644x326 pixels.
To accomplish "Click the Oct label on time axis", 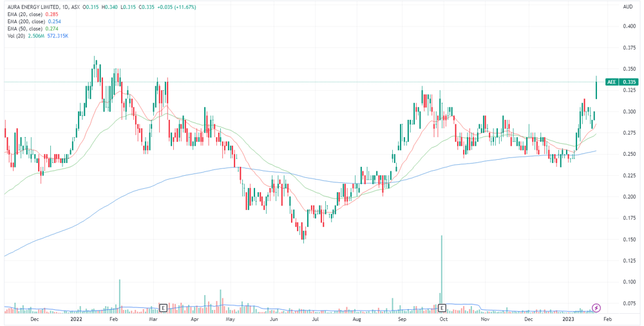I will click(x=444, y=319).
